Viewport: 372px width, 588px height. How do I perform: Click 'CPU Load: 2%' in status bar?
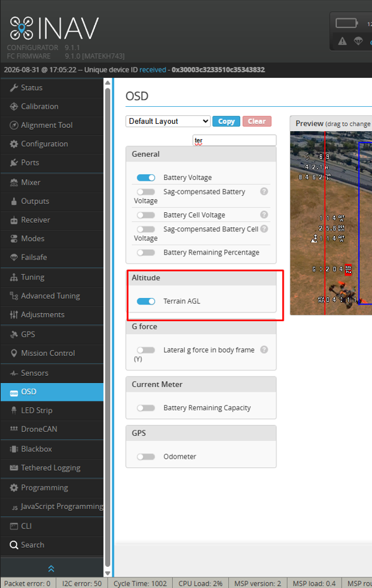point(201,583)
